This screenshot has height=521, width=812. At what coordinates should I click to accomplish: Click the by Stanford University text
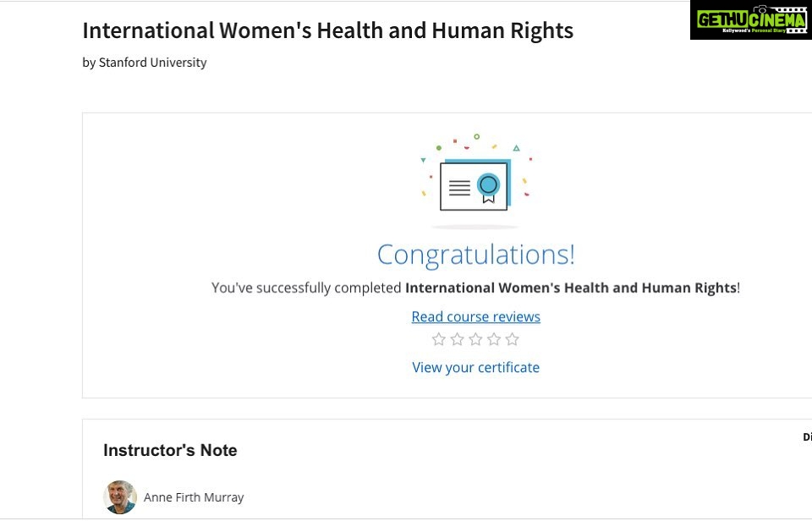145,63
